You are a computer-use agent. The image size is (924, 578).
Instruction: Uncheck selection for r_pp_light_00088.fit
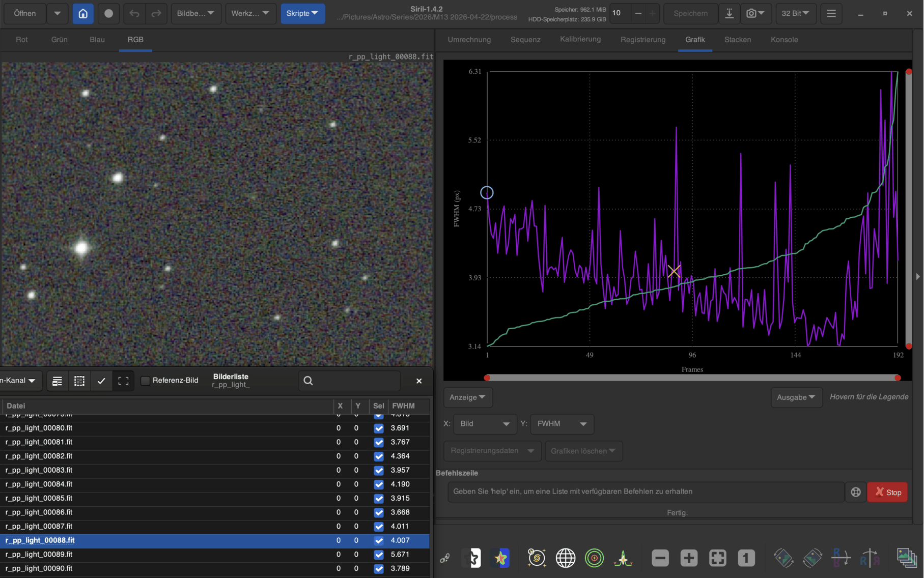(378, 540)
